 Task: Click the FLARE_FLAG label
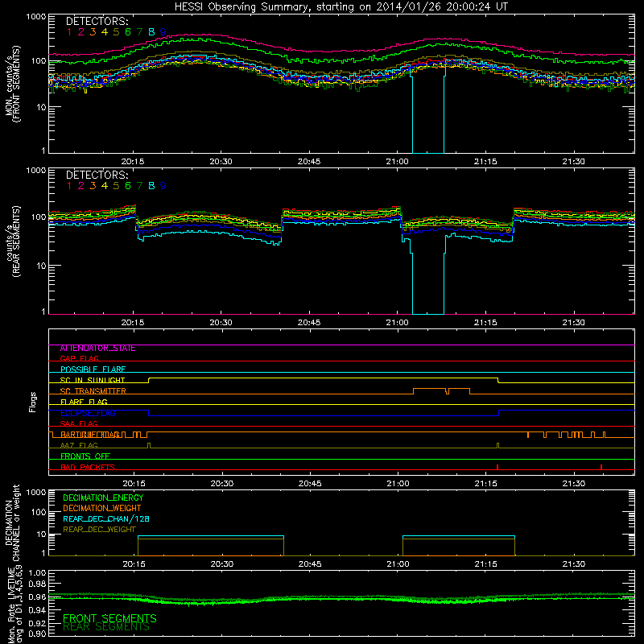point(84,402)
